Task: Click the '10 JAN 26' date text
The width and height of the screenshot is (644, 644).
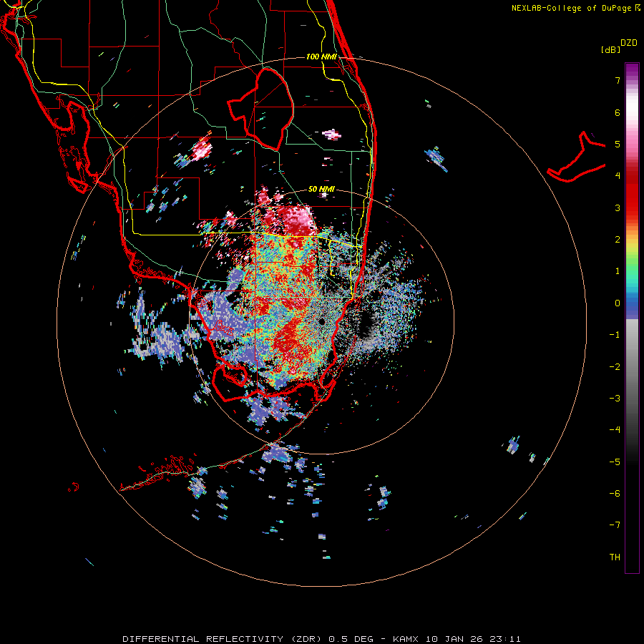Action: [x=454, y=639]
